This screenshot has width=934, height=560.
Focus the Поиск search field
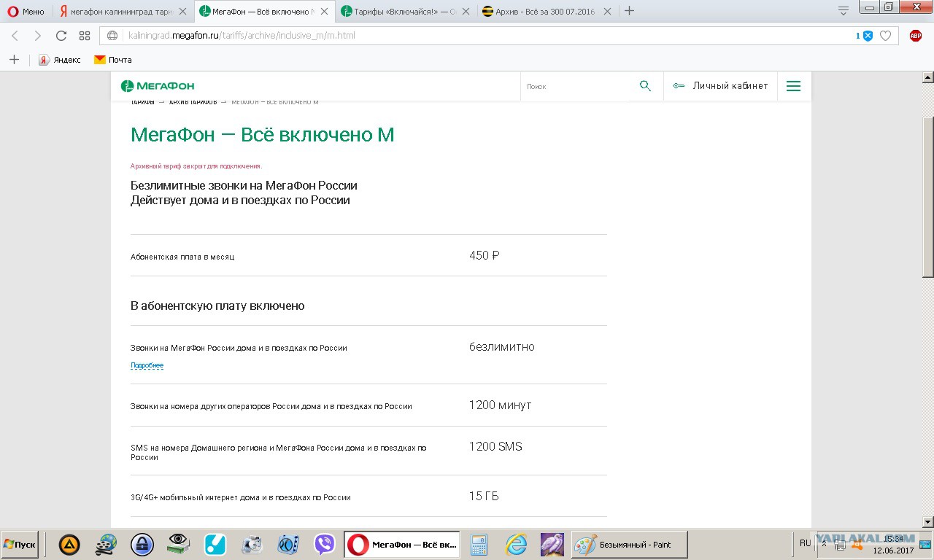click(x=575, y=86)
